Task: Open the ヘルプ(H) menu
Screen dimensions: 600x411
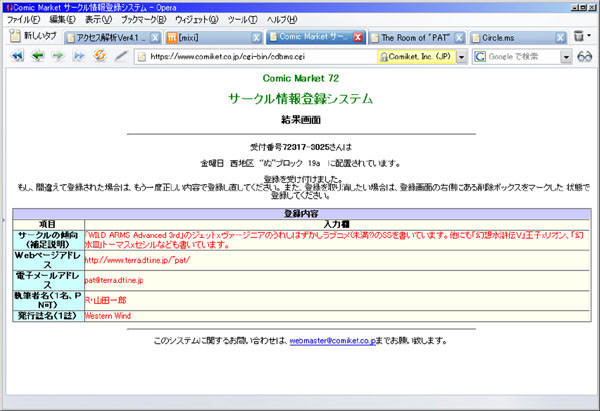Action: pos(282,20)
